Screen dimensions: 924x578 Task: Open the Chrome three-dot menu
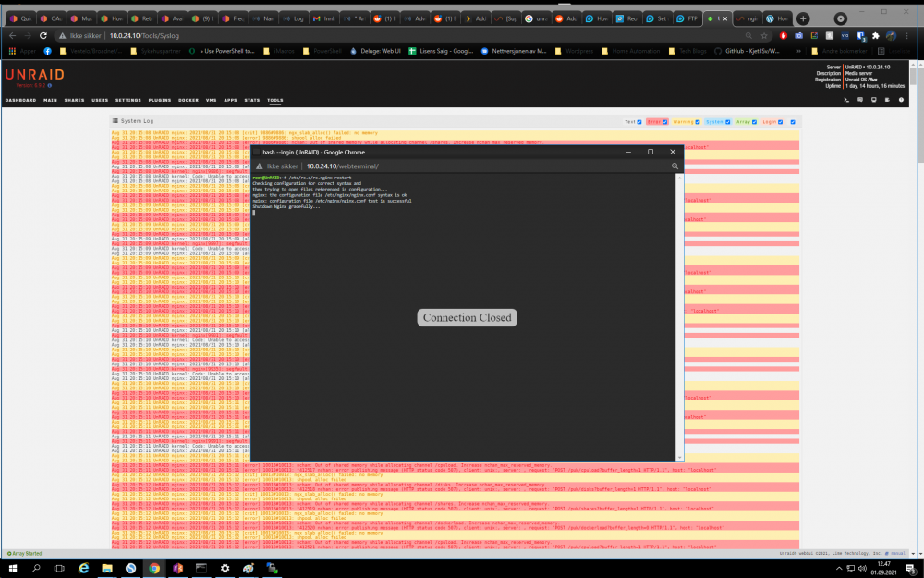point(907,36)
